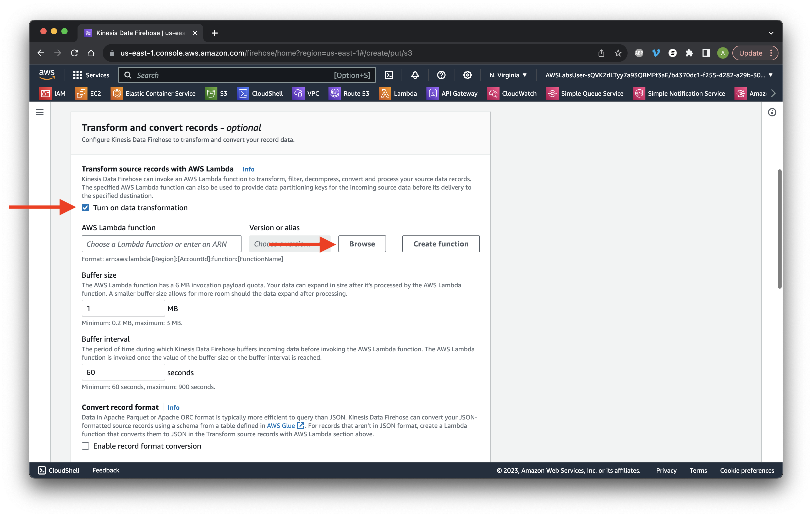Screen dimensions: 812x517
Task: Click the Browse button
Action: coord(362,244)
